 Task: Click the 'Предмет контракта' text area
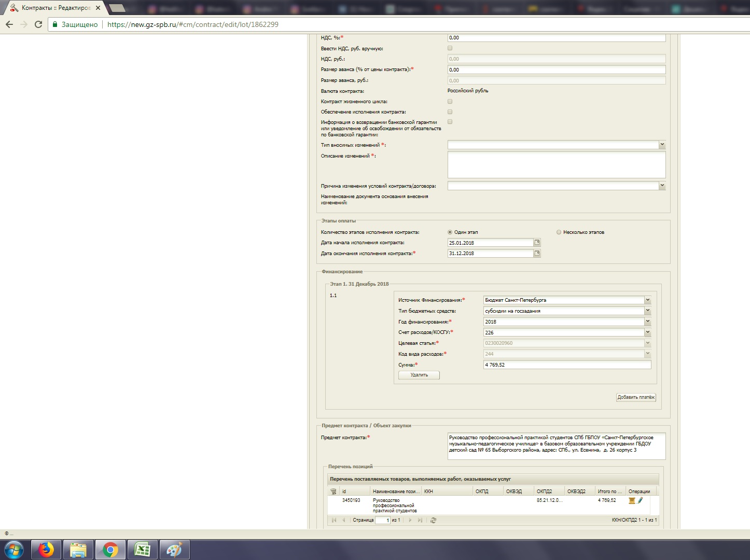557,446
